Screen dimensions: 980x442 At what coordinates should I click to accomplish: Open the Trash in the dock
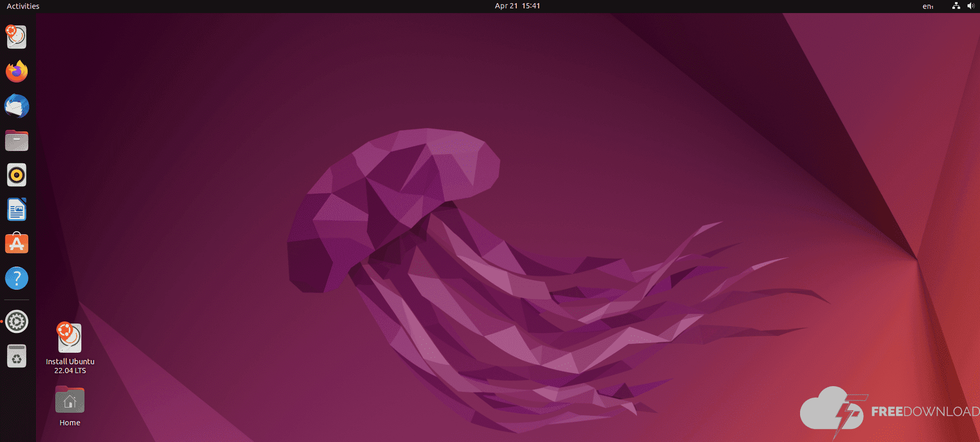click(17, 356)
